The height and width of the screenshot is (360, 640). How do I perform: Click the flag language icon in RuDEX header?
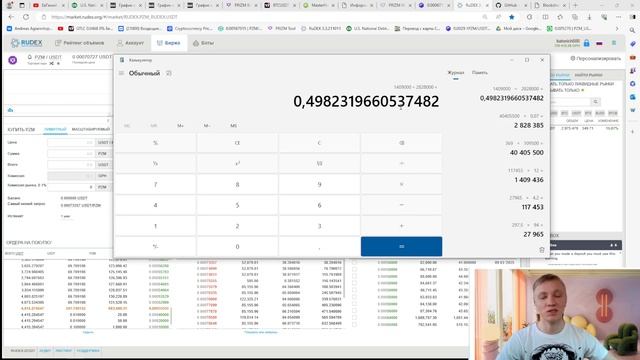tap(599, 43)
